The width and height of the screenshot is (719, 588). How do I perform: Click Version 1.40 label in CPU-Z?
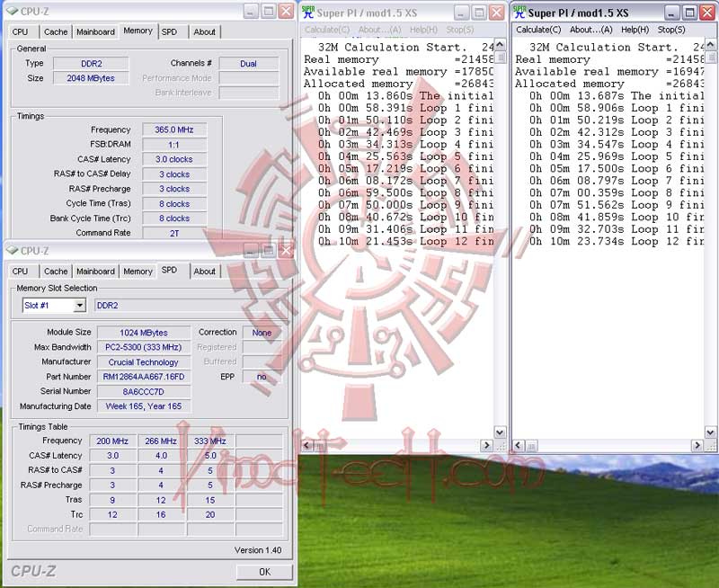tap(258, 550)
